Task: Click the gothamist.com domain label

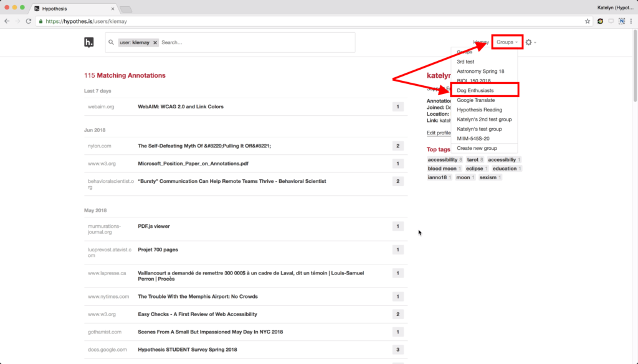Action: pyautogui.click(x=105, y=332)
